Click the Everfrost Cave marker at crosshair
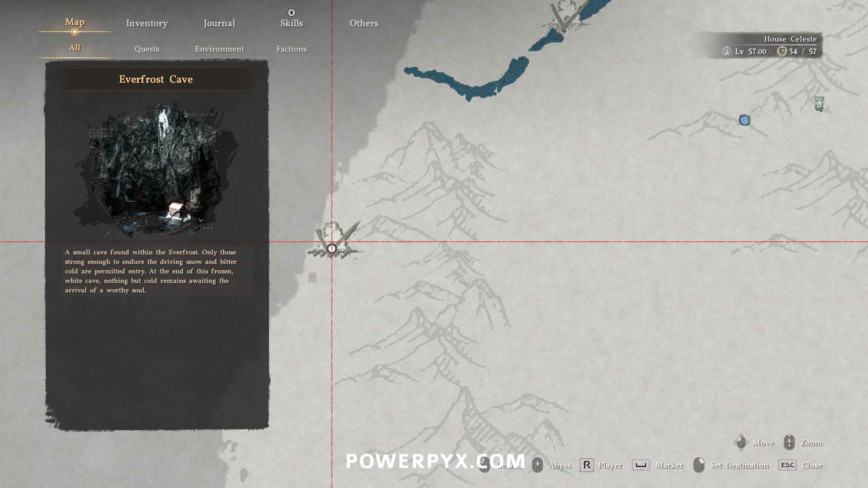Screen dimensions: 868x488 [332, 248]
